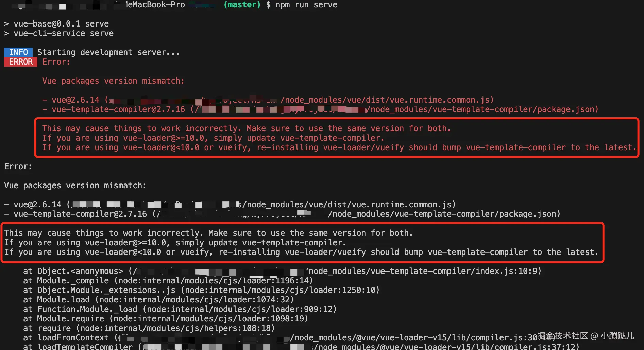This screenshot has height=350, width=644.
Task: Click 'at Module.load' stack trace line
Action: click(x=158, y=300)
